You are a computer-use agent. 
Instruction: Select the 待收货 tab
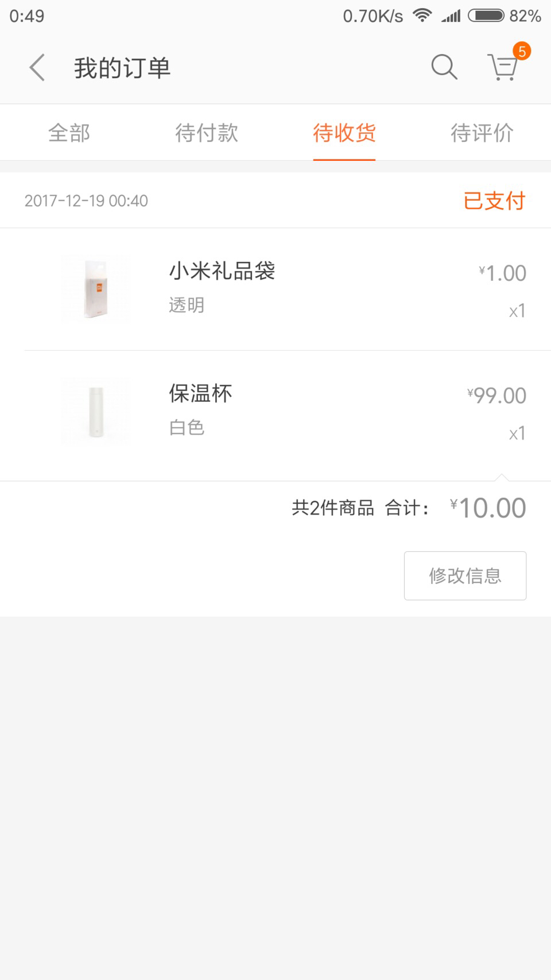(344, 133)
